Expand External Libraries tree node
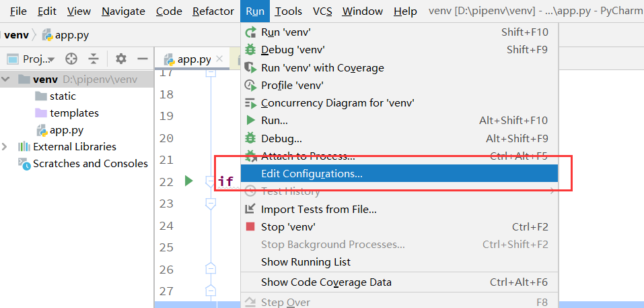This screenshot has height=308, width=644. (7, 147)
